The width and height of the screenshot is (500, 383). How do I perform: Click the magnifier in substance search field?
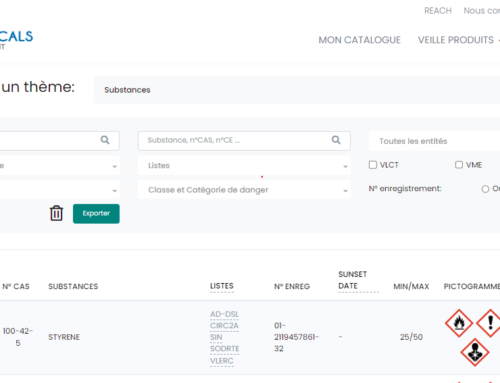(x=336, y=140)
